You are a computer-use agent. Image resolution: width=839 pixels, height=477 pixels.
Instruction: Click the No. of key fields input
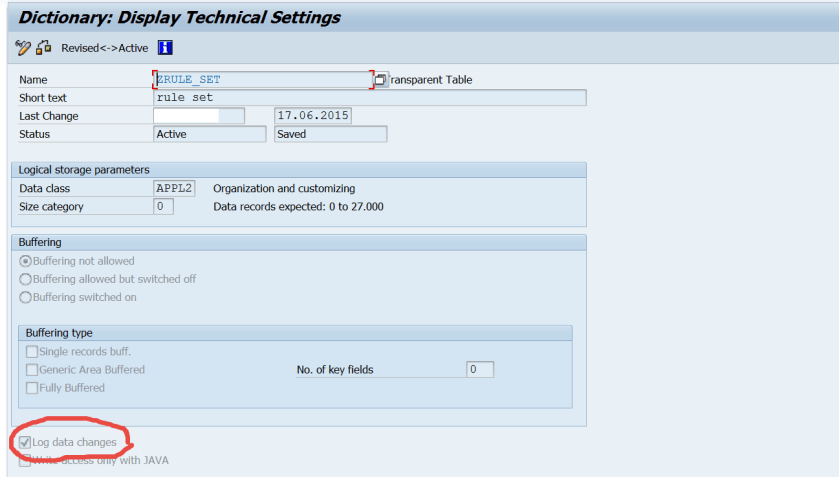click(480, 370)
